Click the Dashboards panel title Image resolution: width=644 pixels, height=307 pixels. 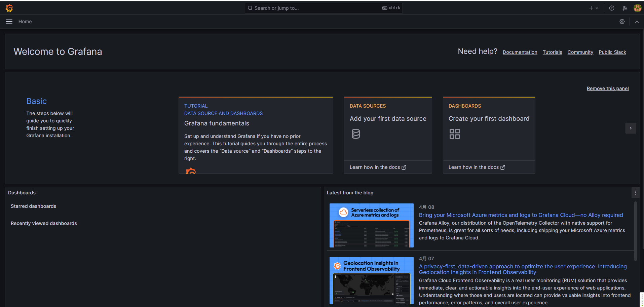tap(22, 193)
